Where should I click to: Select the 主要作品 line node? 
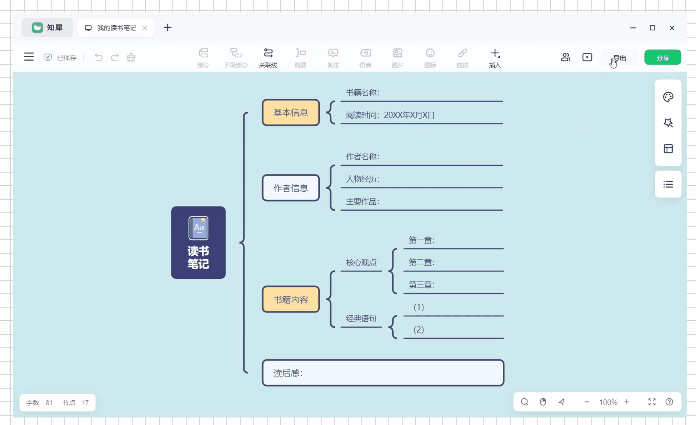tap(422, 202)
